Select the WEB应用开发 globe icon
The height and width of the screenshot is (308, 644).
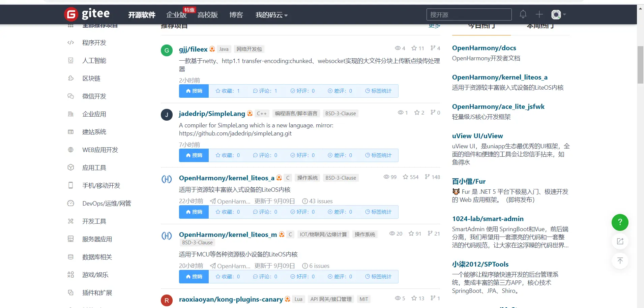(70, 150)
